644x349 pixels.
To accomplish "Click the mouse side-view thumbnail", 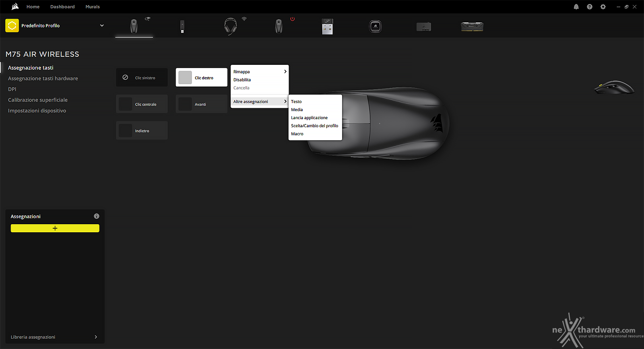I will (614, 87).
